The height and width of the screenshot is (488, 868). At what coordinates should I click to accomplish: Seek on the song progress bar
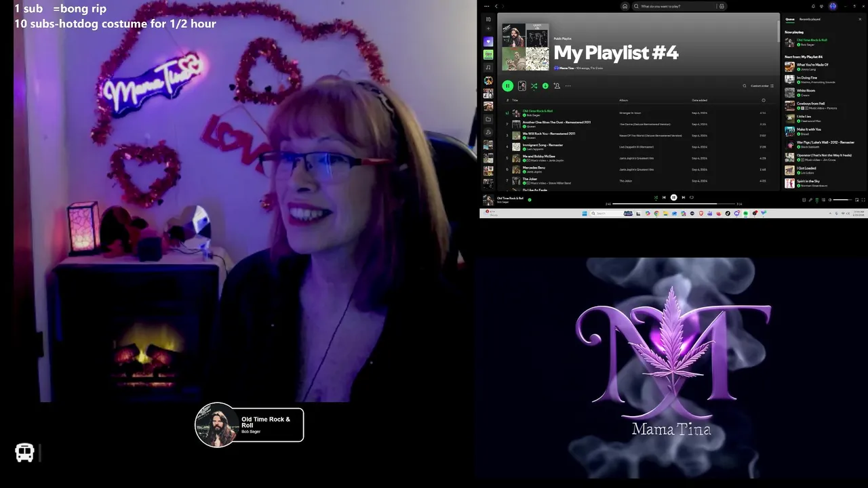point(674,204)
